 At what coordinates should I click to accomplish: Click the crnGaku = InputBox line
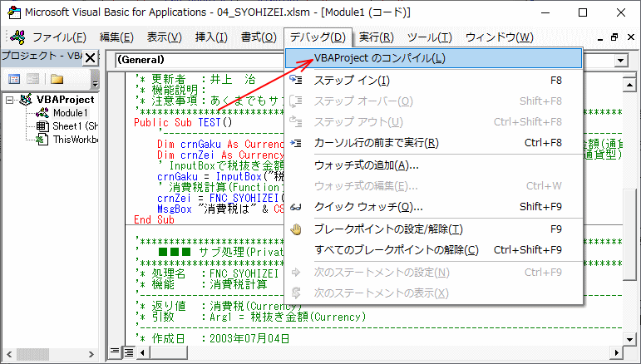(221, 177)
